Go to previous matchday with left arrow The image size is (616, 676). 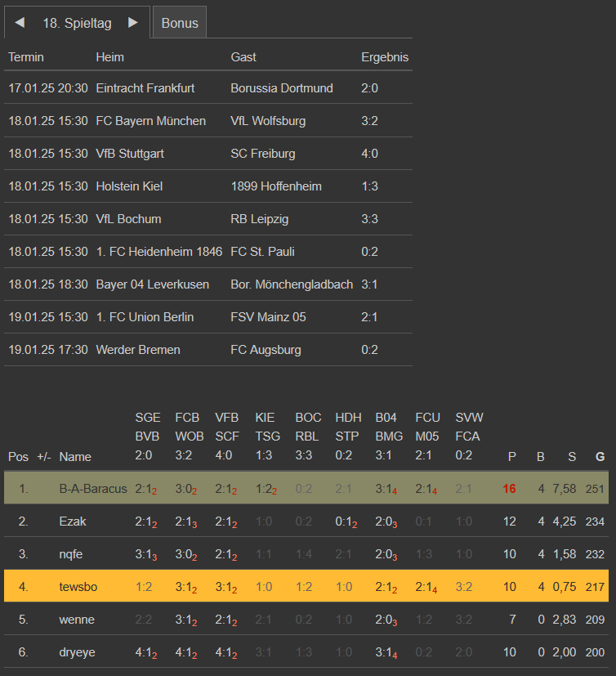[x=20, y=23]
